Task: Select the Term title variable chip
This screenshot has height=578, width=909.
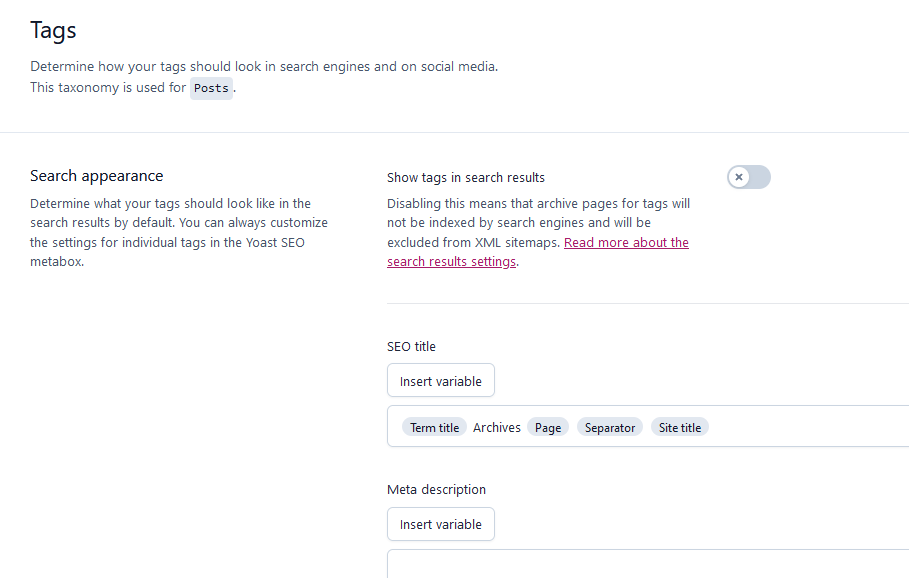Action: coord(434,427)
